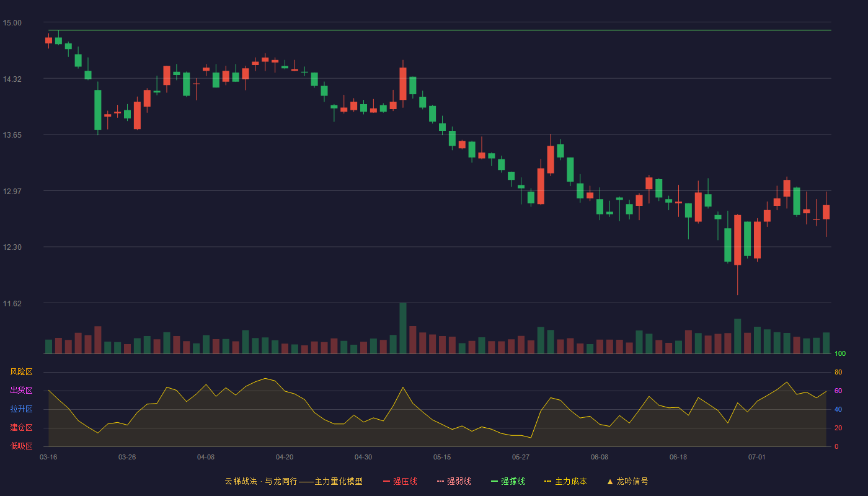Click the tallest volume bar

coord(403,328)
